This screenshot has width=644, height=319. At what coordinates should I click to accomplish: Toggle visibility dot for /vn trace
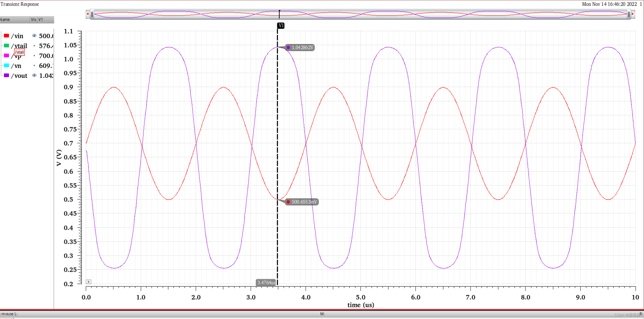pos(34,66)
